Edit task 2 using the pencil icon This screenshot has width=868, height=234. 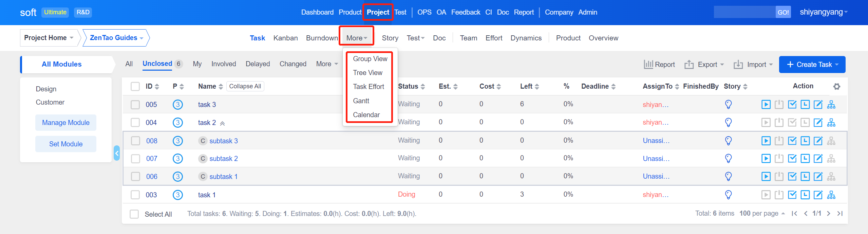[818, 122]
